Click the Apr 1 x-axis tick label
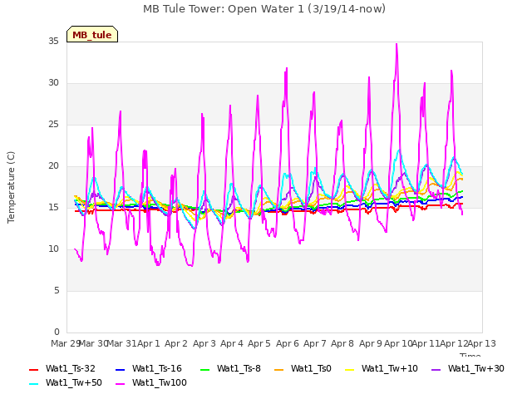 (x=148, y=343)
